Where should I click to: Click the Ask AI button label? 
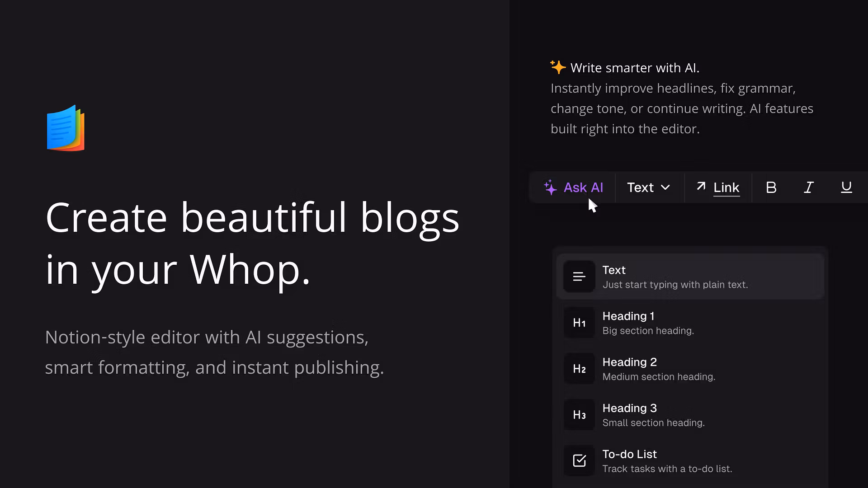[583, 188]
